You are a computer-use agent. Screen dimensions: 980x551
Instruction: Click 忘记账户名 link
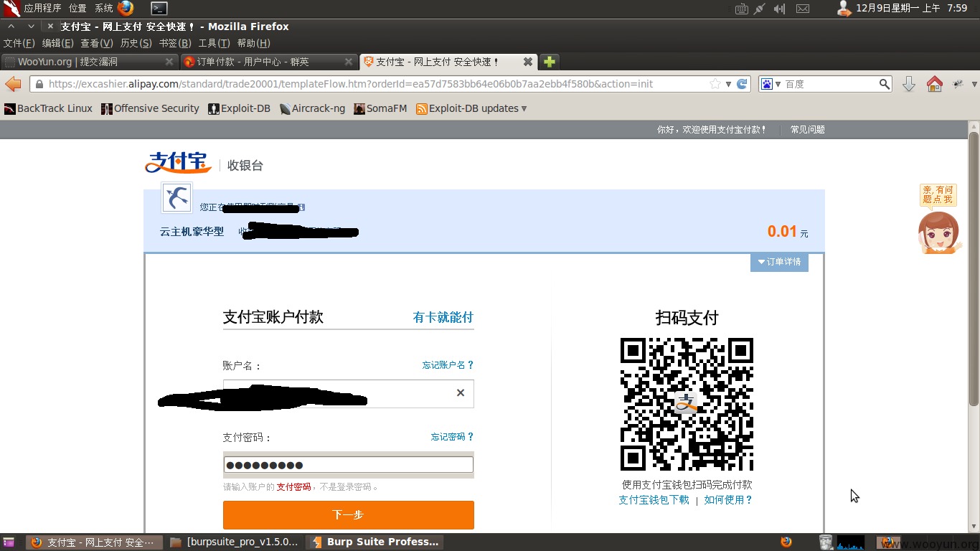[x=448, y=365]
